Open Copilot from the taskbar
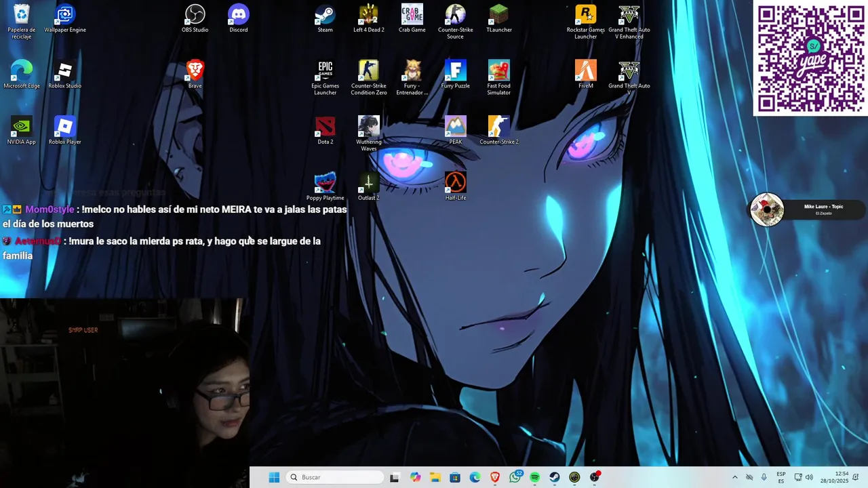868x488 pixels. coord(415,477)
